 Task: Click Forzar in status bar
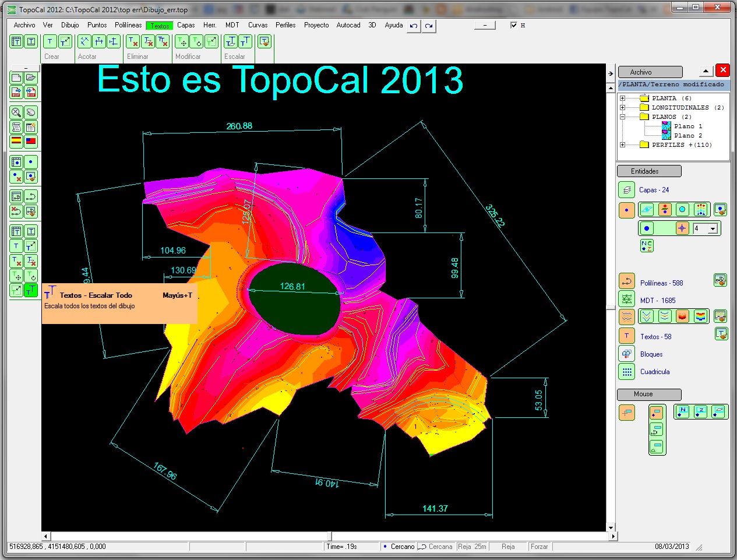coord(539,547)
